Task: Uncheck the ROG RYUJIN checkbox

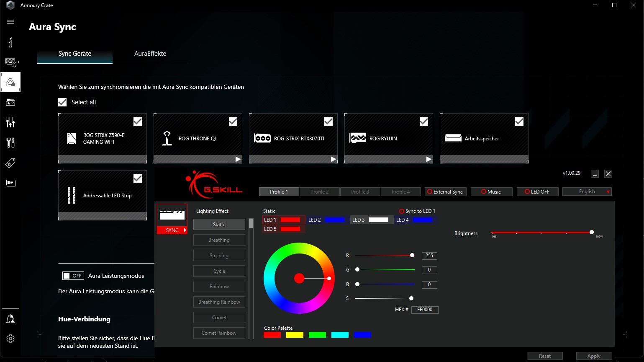Action: point(424,122)
